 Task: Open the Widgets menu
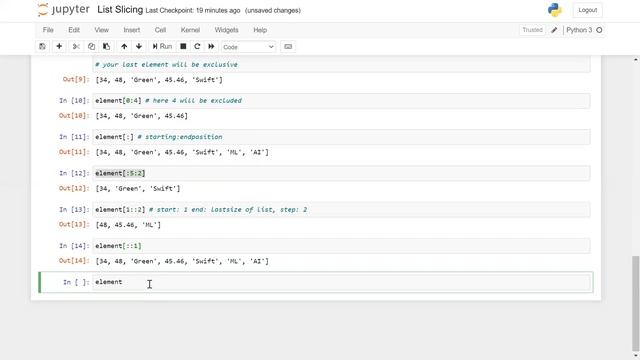pyautogui.click(x=227, y=30)
